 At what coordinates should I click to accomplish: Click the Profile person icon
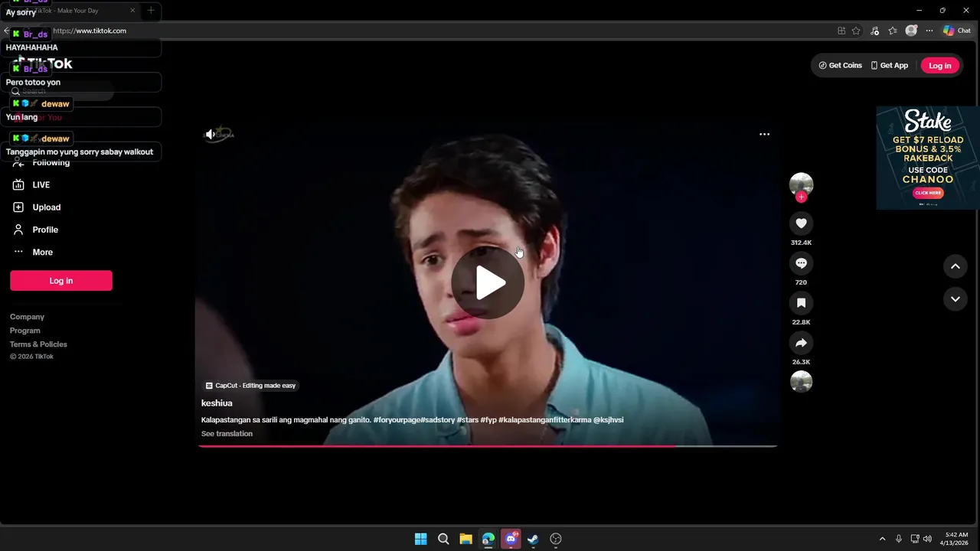[18, 230]
